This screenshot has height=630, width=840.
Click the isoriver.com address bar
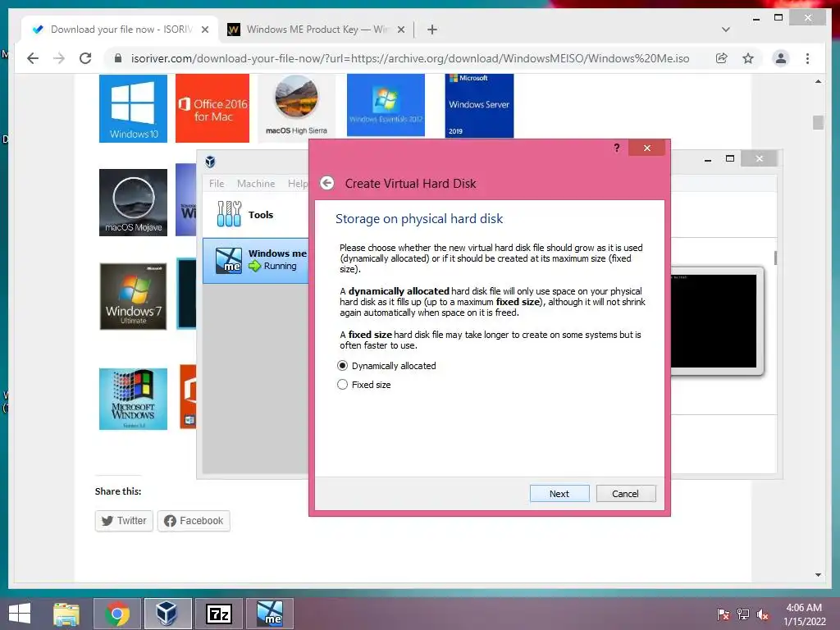410,58
